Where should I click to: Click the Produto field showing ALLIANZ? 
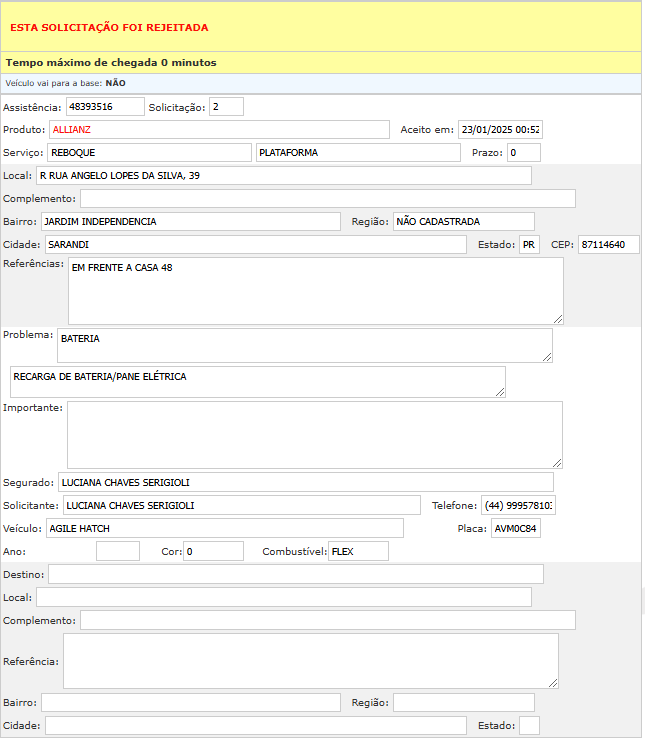[219, 130]
